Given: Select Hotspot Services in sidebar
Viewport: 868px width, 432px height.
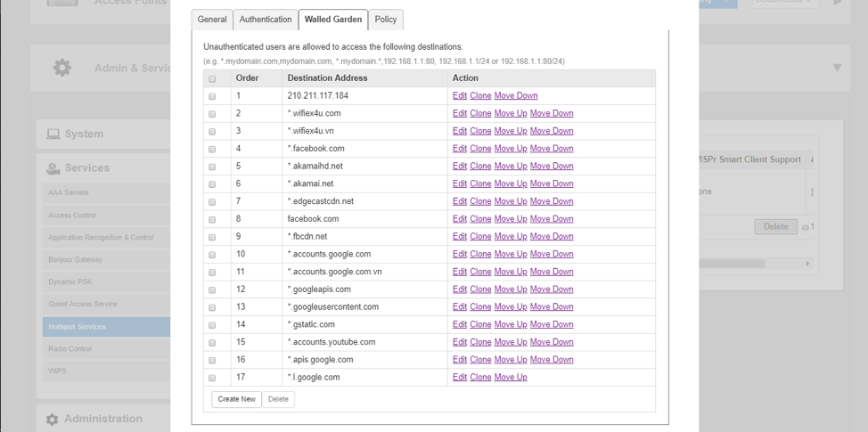Looking at the screenshot, I should pos(106,327).
